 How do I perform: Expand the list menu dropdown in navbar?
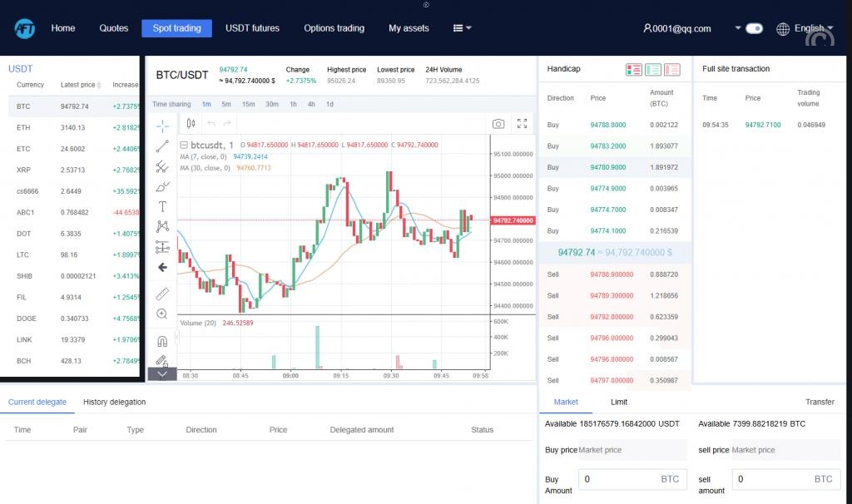coord(462,28)
